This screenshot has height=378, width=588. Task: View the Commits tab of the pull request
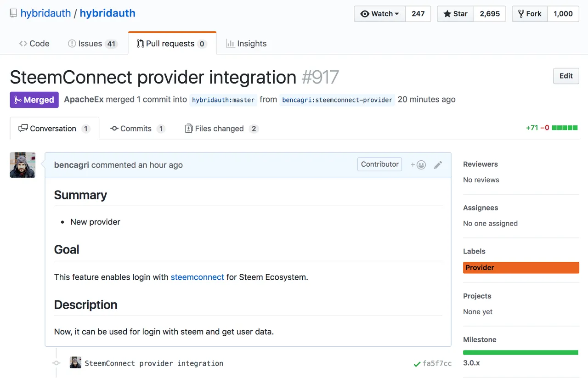click(x=137, y=129)
